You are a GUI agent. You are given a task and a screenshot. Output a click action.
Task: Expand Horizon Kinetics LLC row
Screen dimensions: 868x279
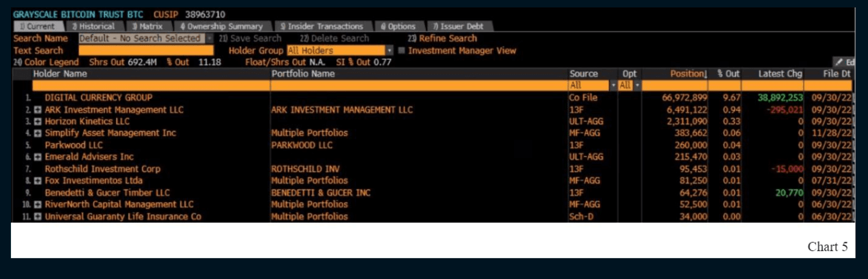tap(37, 122)
